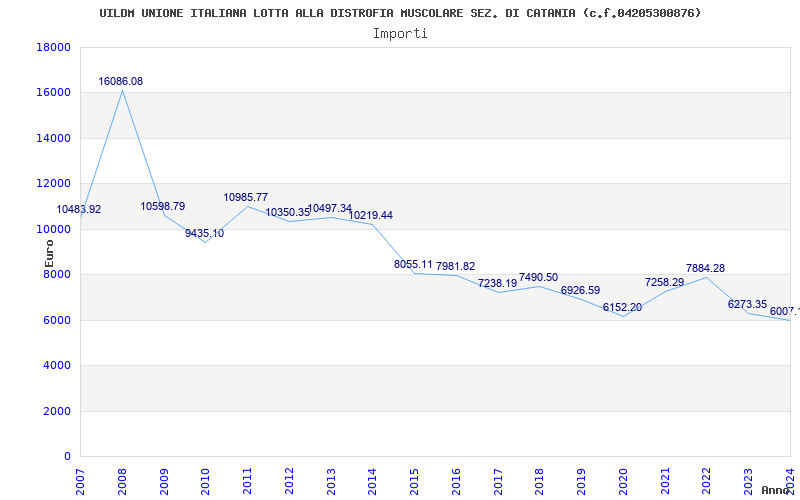
Task: Click the x-axis year 2016
Action: click(456, 481)
